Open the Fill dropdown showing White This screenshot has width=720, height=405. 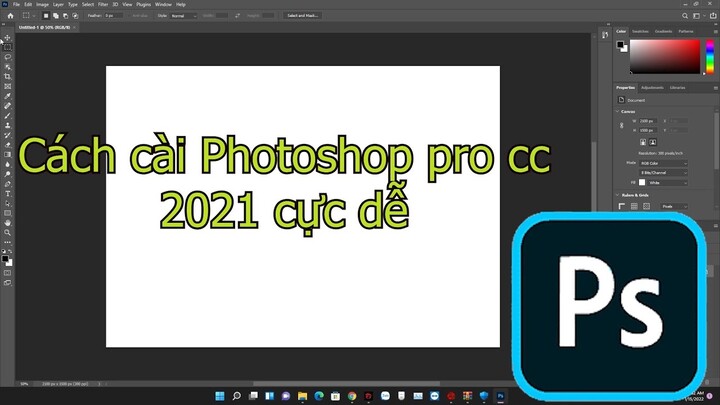click(x=668, y=183)
